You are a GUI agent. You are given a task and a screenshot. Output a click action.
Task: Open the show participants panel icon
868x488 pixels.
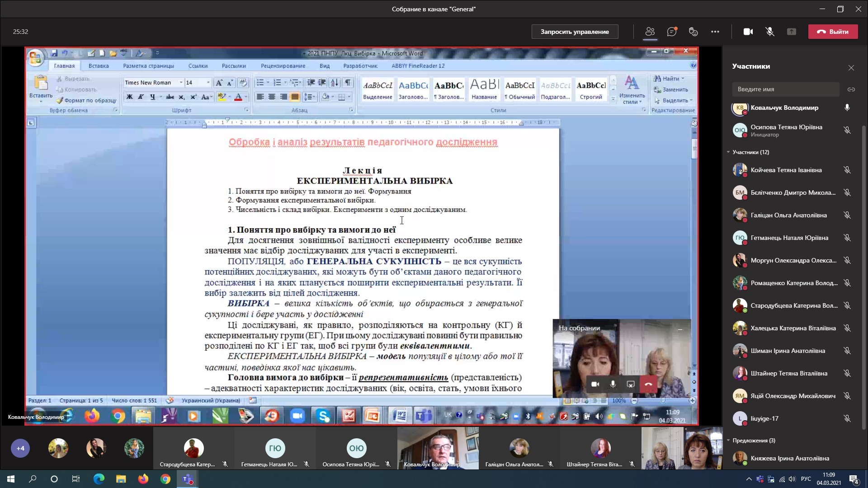[x=650, y=32]
